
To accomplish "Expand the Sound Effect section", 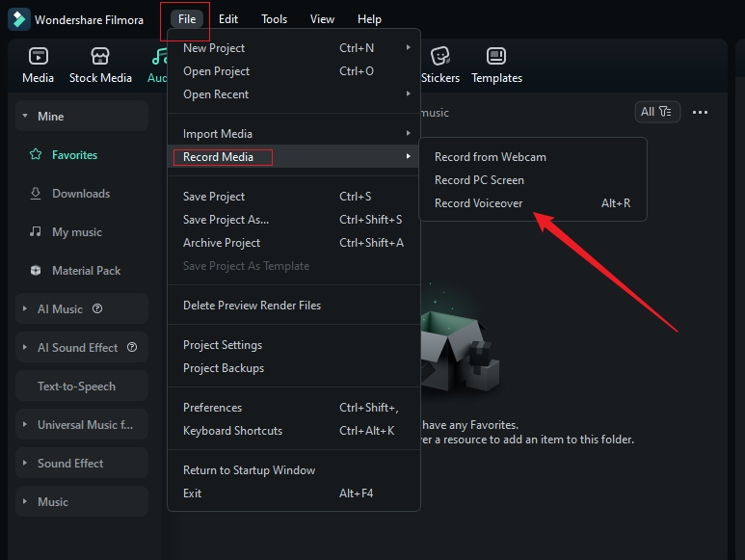I will click(x=25, y=463).
